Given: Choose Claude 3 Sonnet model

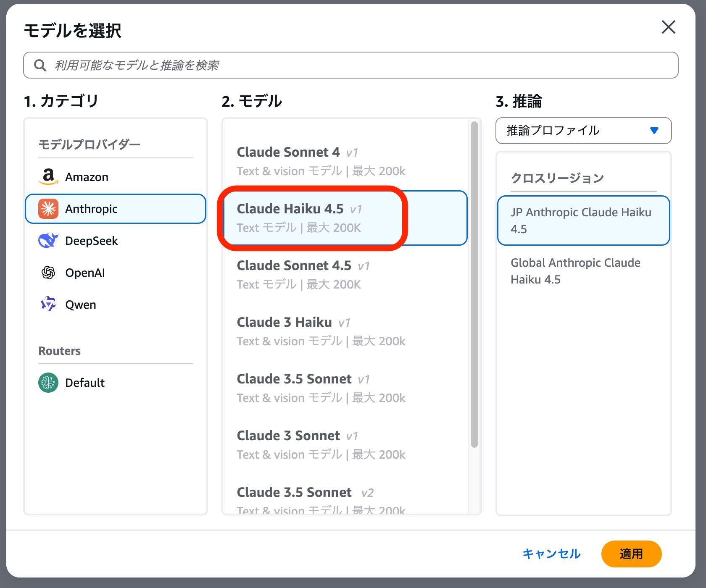Looking at the screenshot, I should [321, 445].
